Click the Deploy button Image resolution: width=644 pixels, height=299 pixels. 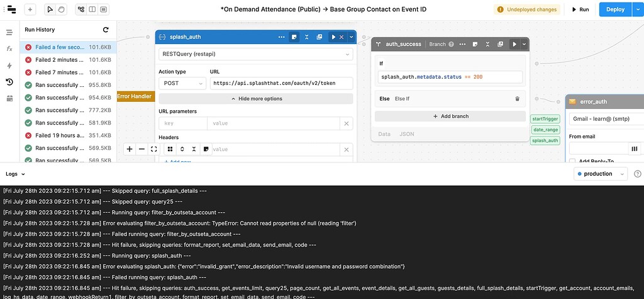615,9
